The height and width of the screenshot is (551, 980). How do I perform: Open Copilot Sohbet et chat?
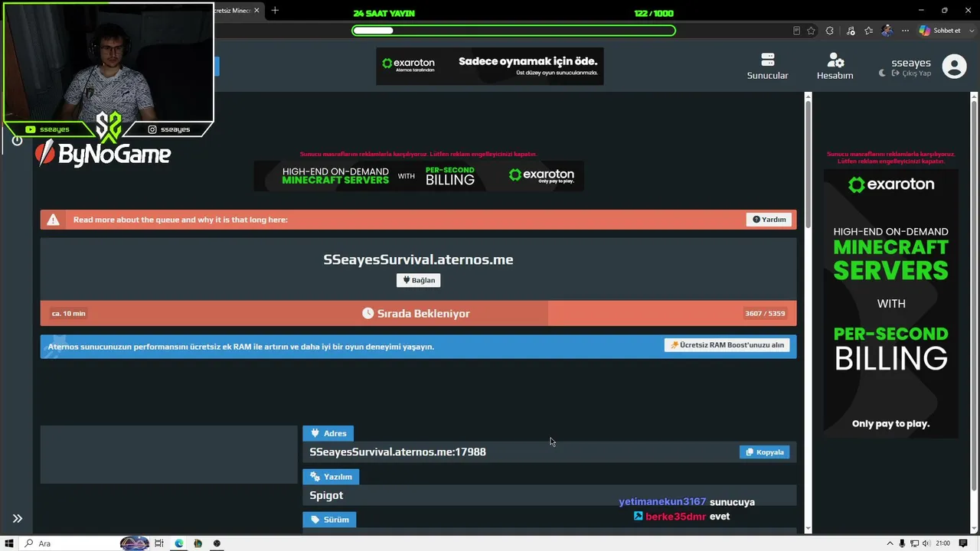pyautogui.click(x=939, y=31)
